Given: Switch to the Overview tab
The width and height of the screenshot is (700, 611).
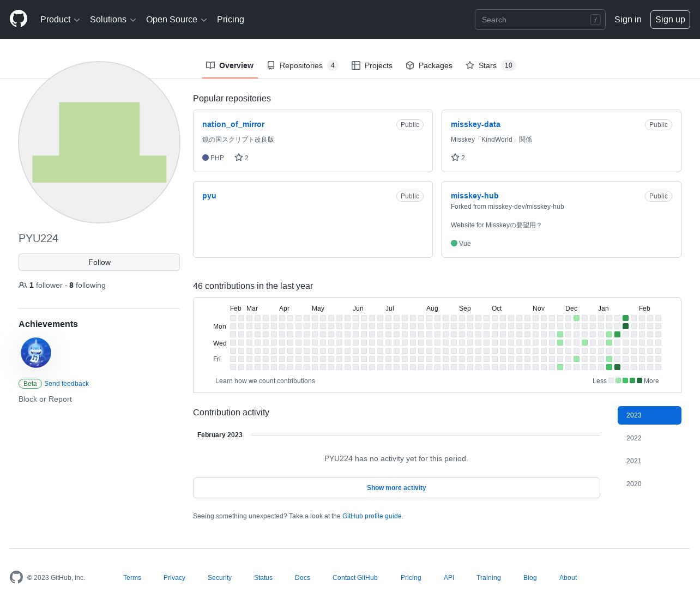Looking at the screenshot, I should coord(230,65).
